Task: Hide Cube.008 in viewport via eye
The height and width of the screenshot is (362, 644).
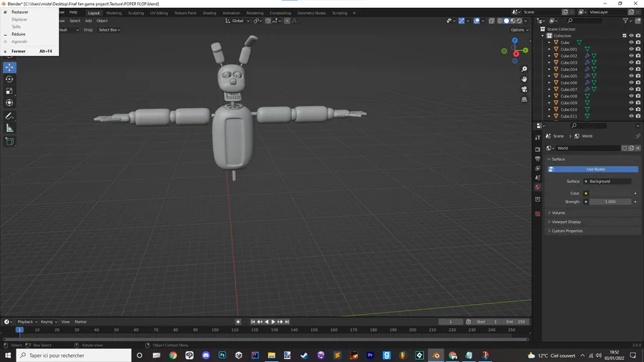Action: coord(631,96)
